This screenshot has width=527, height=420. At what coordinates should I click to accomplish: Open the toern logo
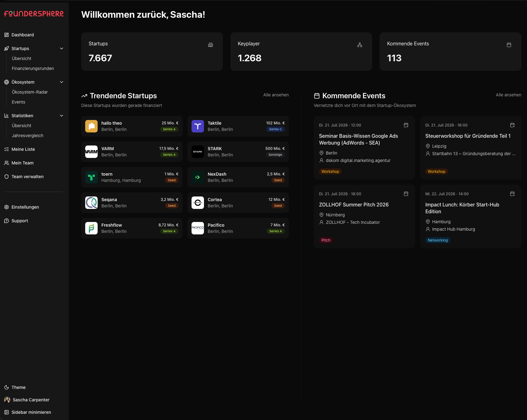coord(91,177)
